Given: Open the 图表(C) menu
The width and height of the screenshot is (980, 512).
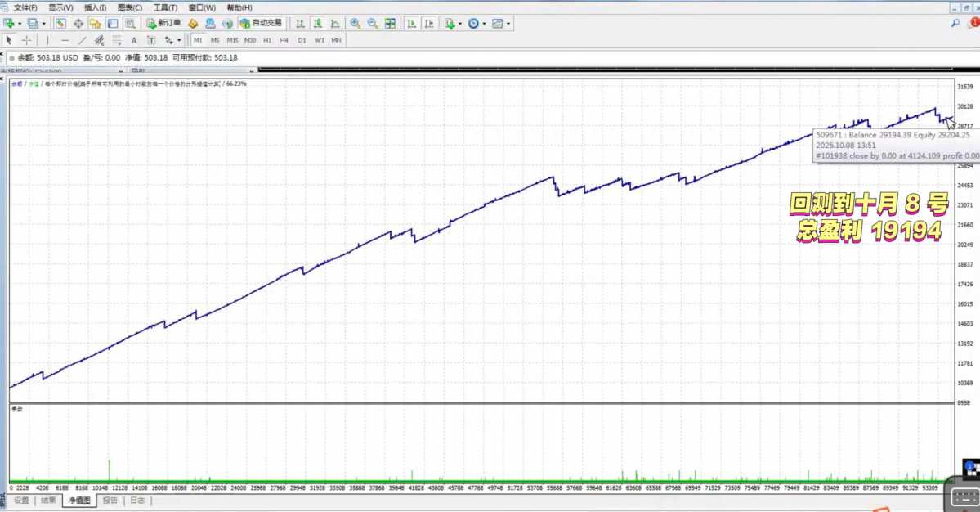Looking at the screenshot, I should point(130,7).
